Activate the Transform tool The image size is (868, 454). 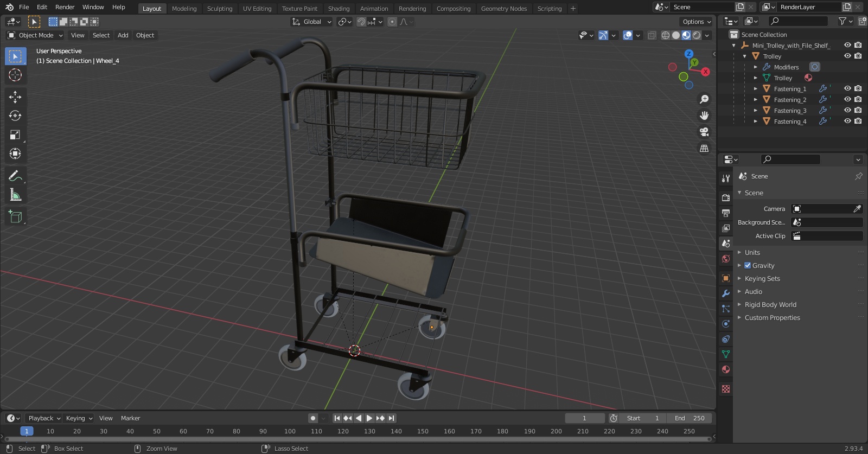tap(15, 154)
